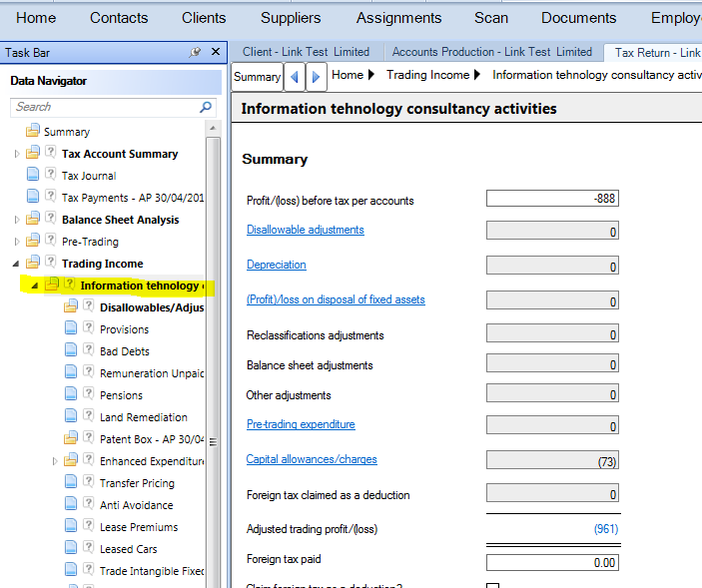Open the Depreciation link

(277, 265)
